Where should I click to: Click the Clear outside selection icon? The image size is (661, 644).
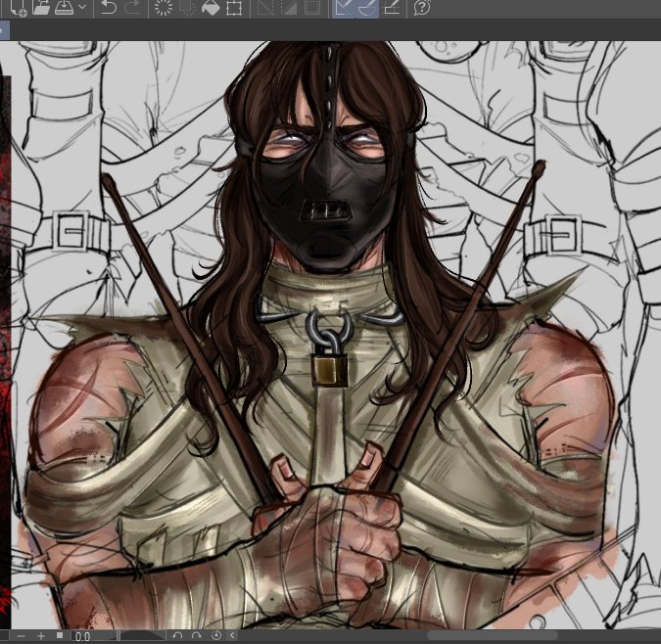tap(187, 7)
